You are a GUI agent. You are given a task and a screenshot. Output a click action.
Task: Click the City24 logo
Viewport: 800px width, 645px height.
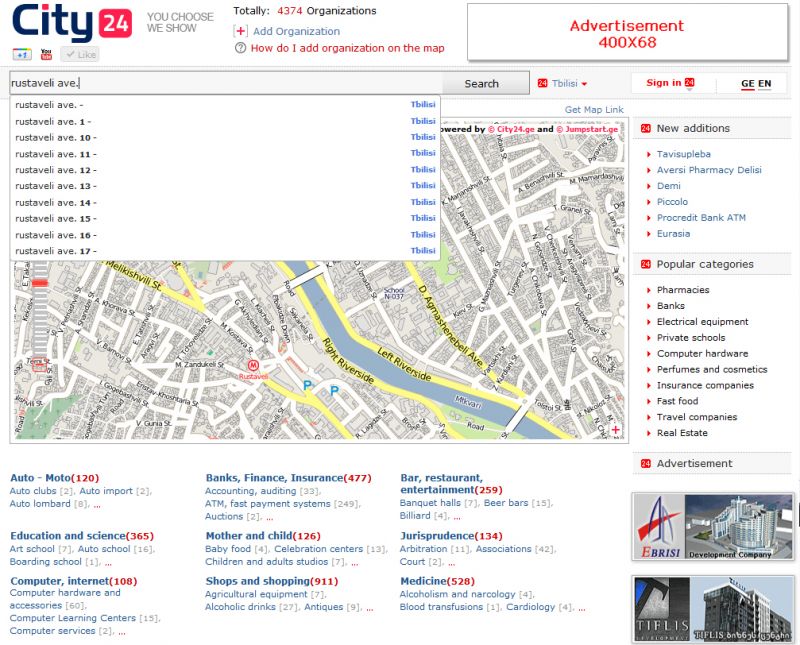(70, 22)
